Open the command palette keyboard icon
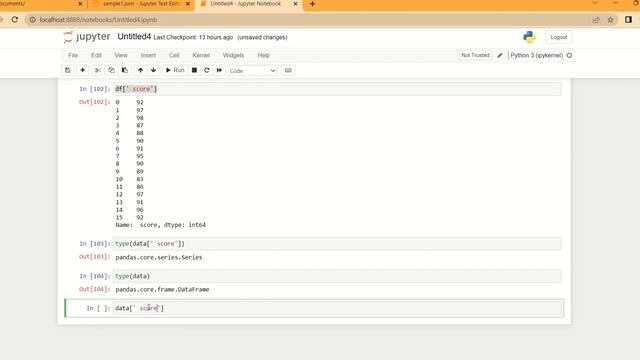Viewport: 640px width, 360px height. coord(288,70)
